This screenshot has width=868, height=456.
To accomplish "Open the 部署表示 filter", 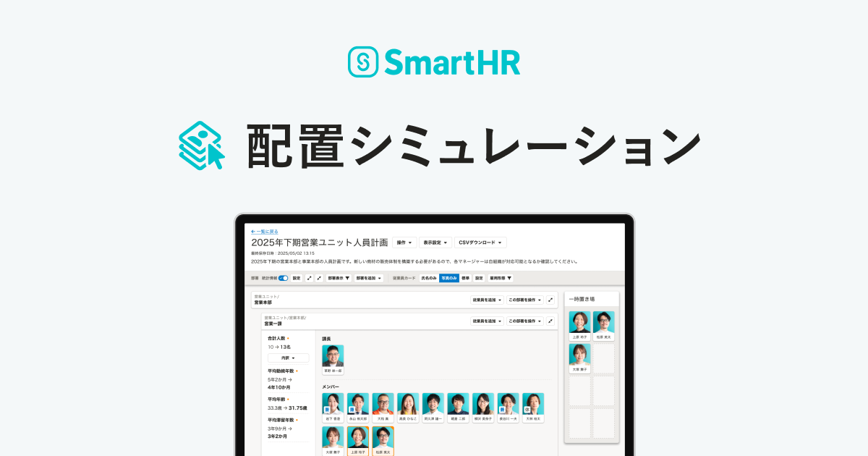I will point(339,278).
